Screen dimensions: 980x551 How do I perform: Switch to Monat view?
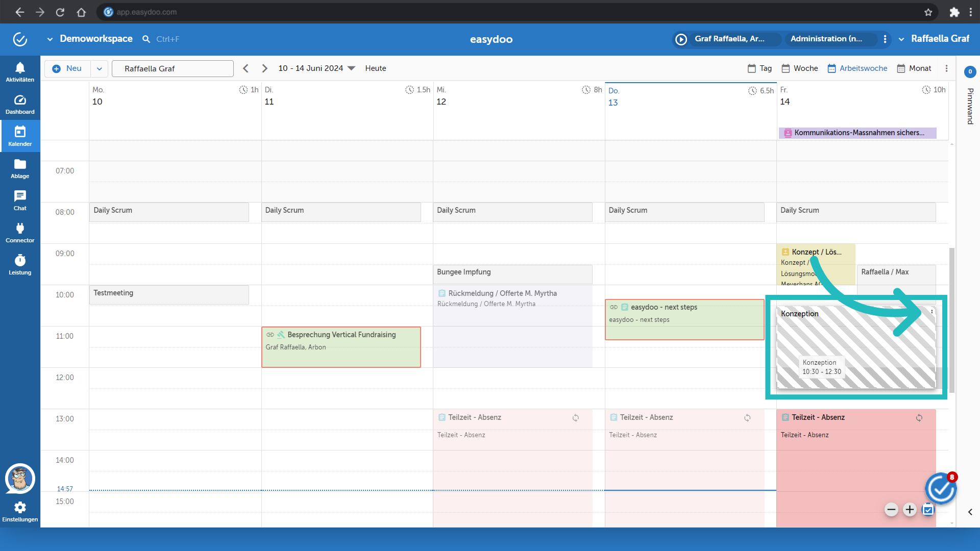pyautogui.click(x=914, y=68)
